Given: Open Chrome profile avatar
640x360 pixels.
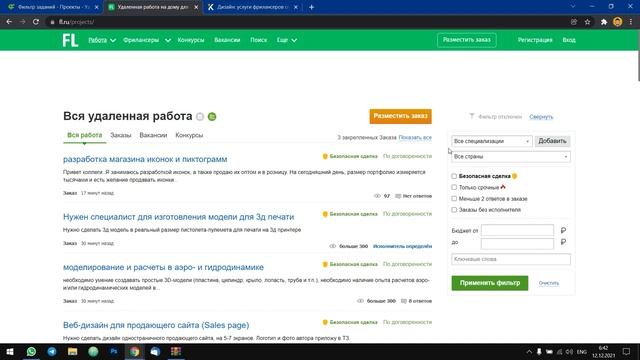Looking at the screenshot, I should tap(618, 22).
